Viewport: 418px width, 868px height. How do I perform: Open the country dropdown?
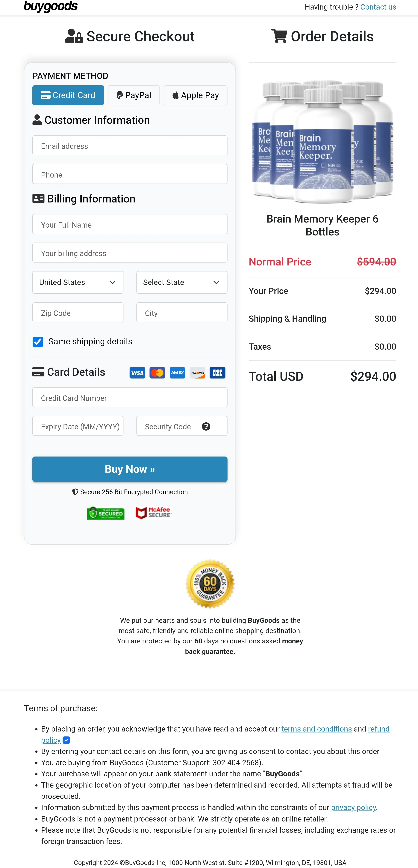(x=78, y=282)
